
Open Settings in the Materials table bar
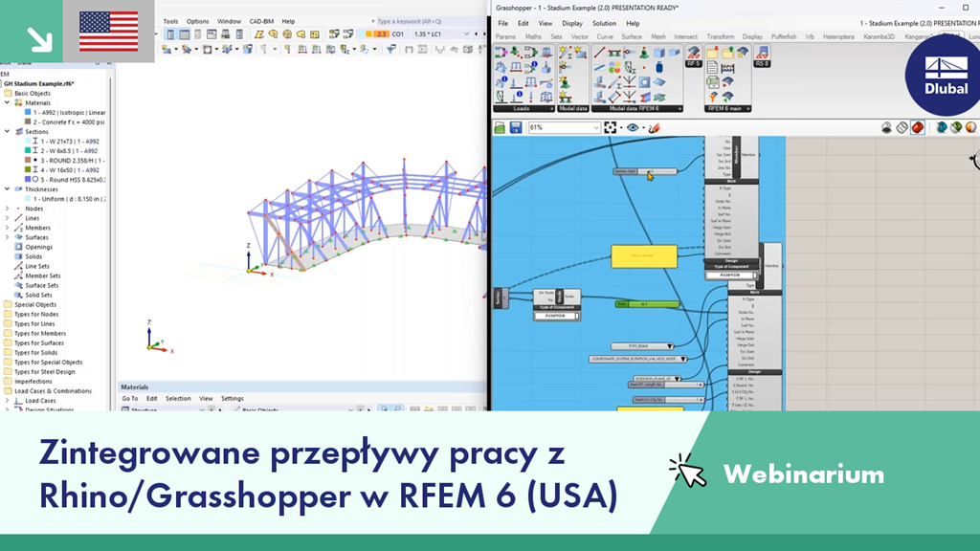pyautogui.click(x=232, y=399)
